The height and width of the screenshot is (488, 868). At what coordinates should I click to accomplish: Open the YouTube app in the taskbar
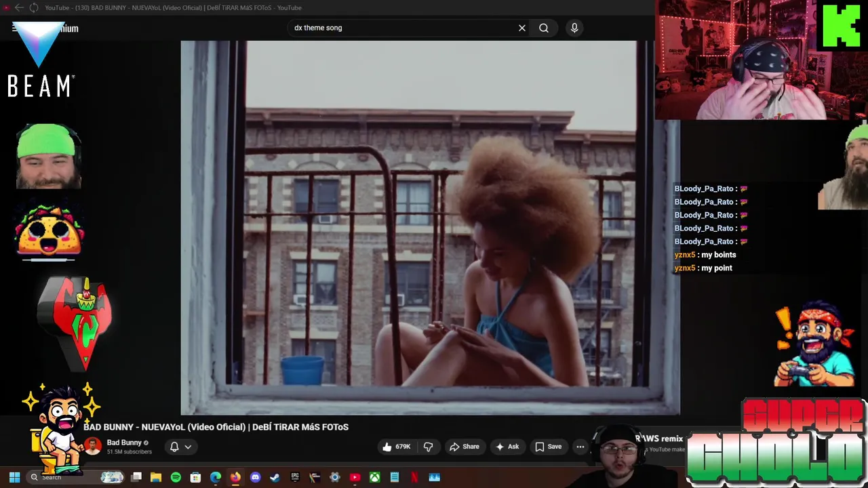[355, 477]
